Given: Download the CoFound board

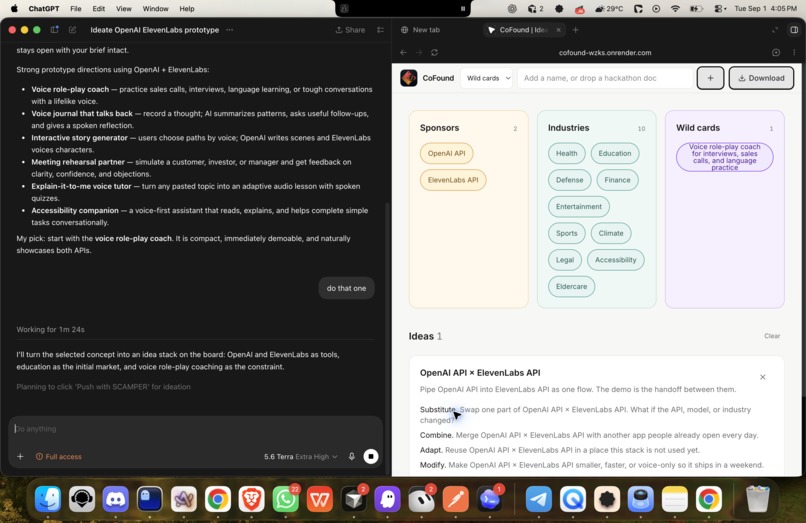Looking at the screenshot, I should coord(761,78).
